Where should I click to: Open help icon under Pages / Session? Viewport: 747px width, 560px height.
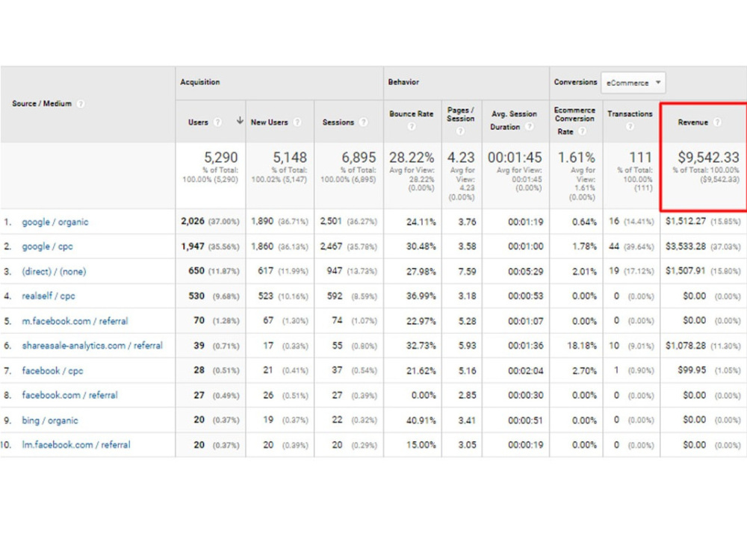click(x=460, y=131)
